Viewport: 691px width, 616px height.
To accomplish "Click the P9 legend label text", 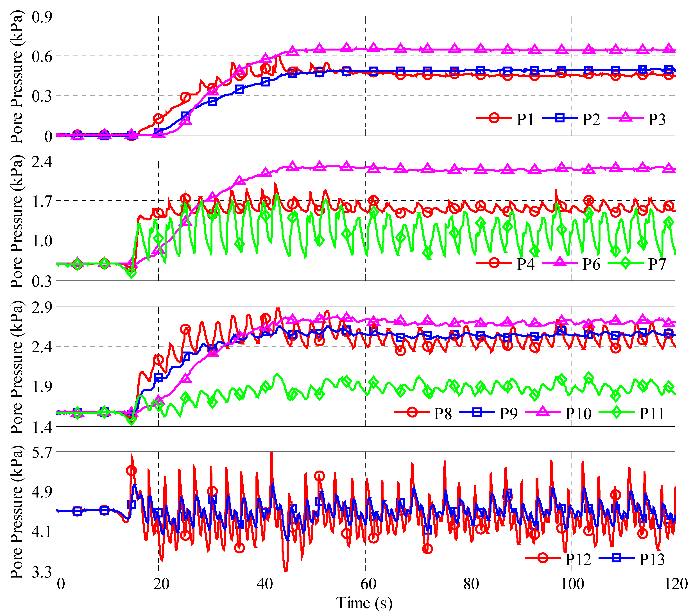I will [x=509, y=414].
